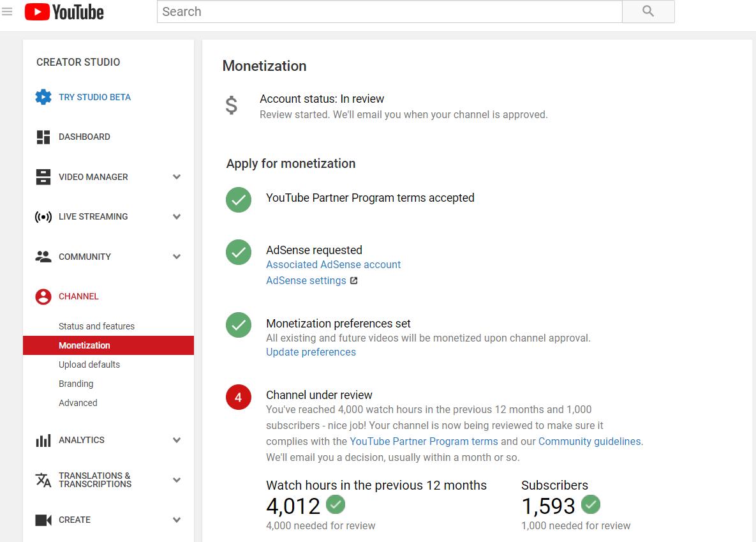The width and height of the screenshot is (756, 542).
Task: Open AdSense settings link
Action: tap(306, 280)
